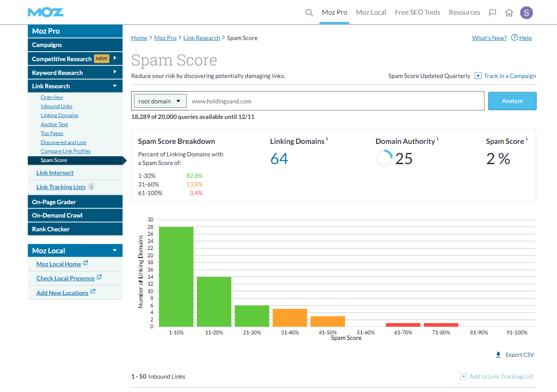The height and width of the screenshot is (392, 557).
Task: Open the Inbound Links sidebar link
Action: pyautogui.click(x=56, y=106)
